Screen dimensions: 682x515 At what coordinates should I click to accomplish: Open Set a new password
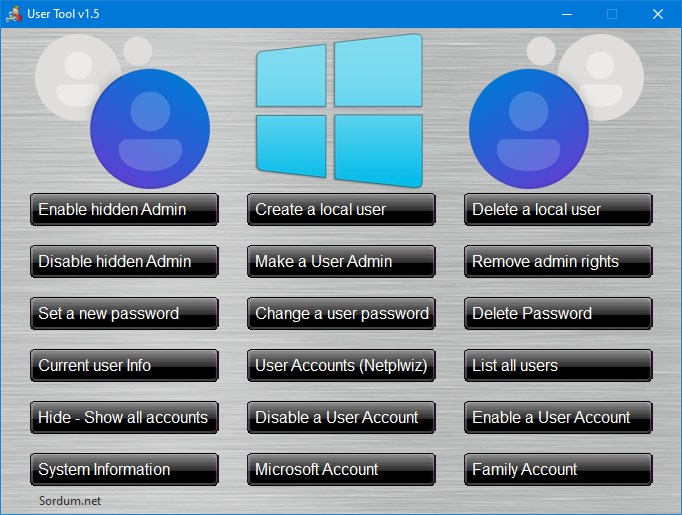pos(124,314)
